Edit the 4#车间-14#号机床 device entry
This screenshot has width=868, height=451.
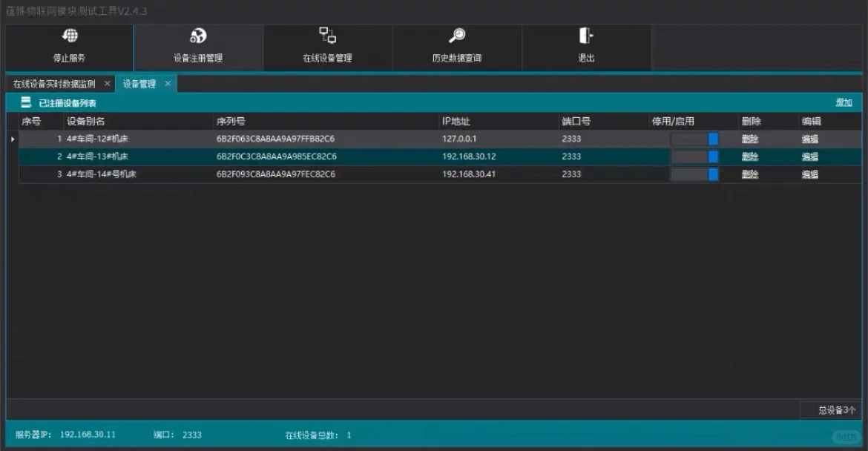[x=809, y=174]
